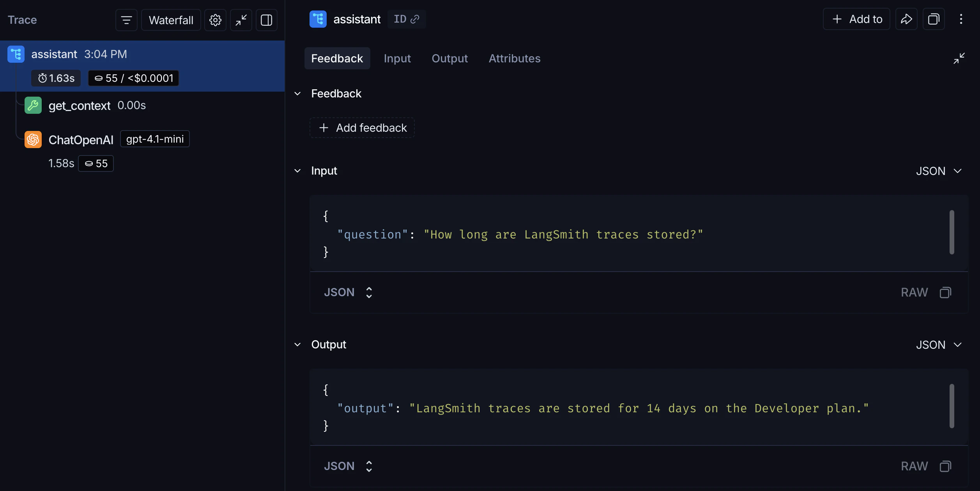Collapse the run details panel

960,58
